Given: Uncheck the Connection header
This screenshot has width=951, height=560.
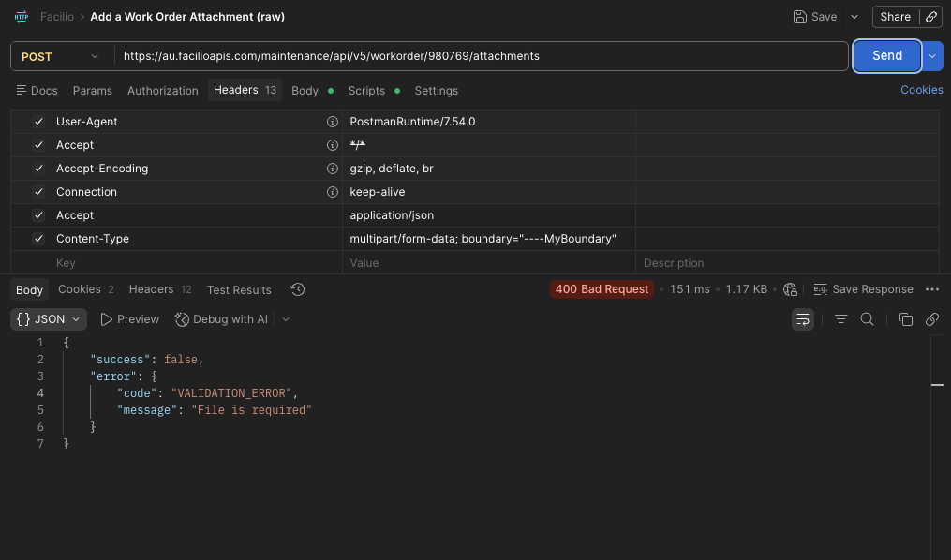Looking at the screenshot, I should (x=38, y=192).
